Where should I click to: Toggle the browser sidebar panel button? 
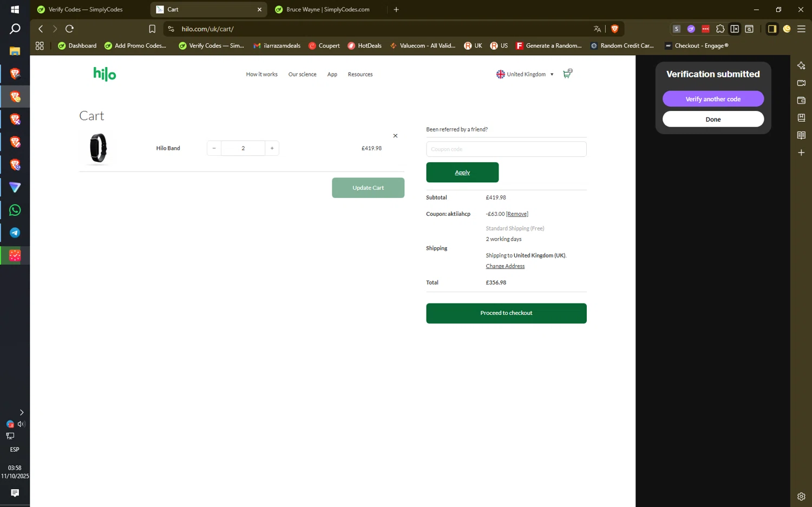[x=772, y=29]
